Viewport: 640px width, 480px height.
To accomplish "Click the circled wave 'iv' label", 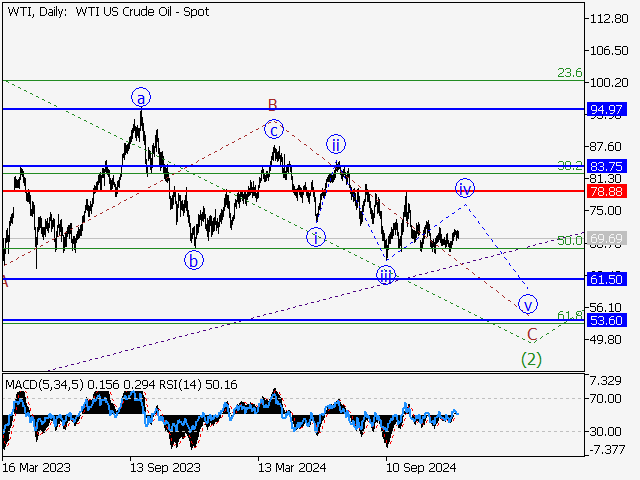I will click(464, 188).
